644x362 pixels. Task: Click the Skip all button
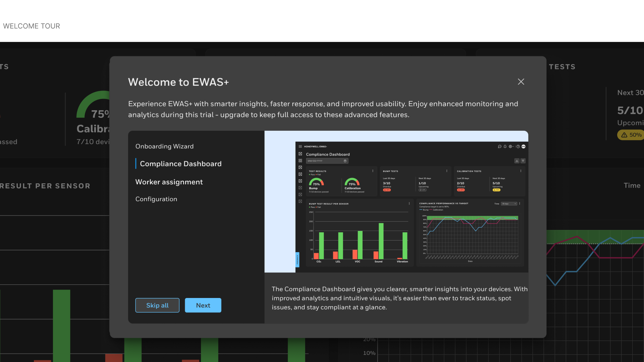click(157, 305)
